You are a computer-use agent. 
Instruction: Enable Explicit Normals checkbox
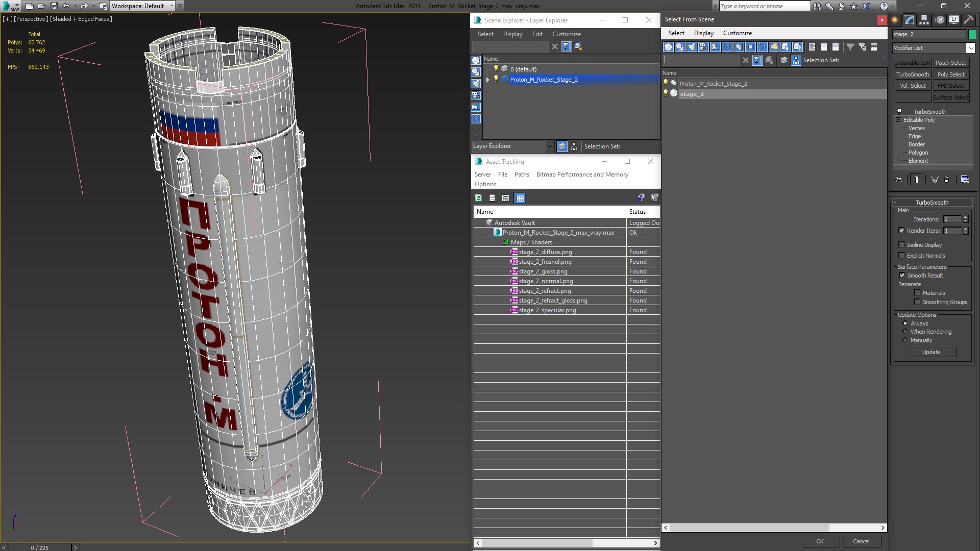pos(901,256)
